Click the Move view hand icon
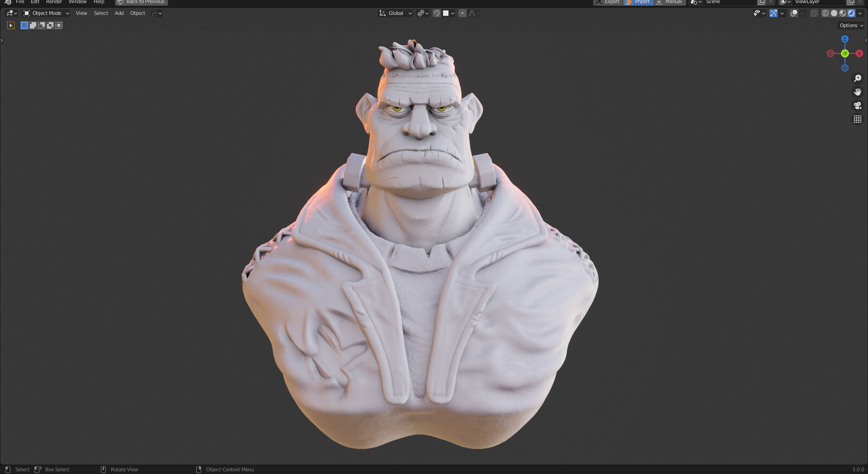Viewport: 868px width, 474px height. pyautogui.click(x=858, y=92)
